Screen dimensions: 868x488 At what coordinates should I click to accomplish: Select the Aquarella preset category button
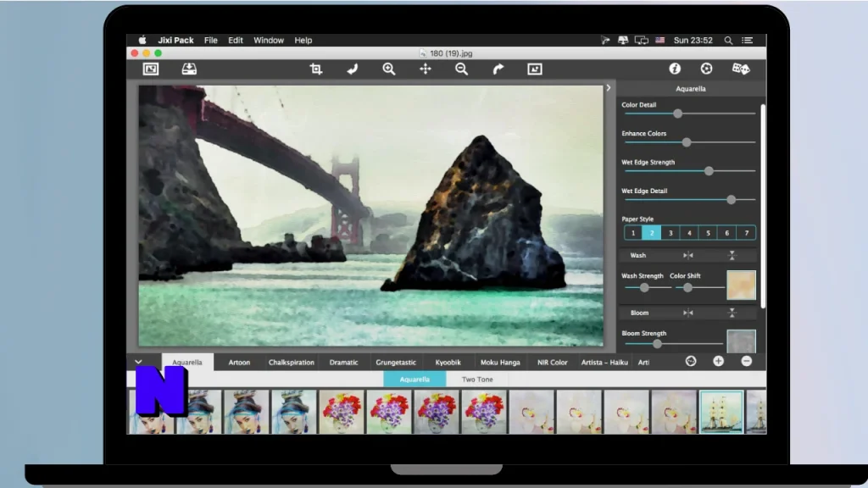[415, 379]
